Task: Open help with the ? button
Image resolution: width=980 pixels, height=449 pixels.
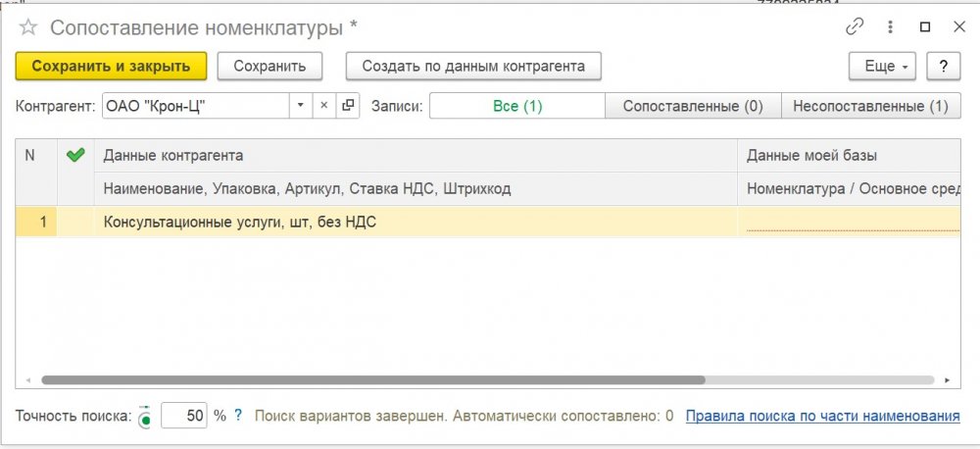Action: (x=943, y=67)
